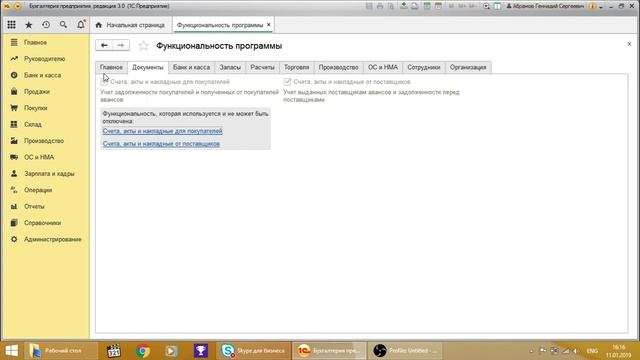Open the system clock in the taskbar
This screenshot has width=640, height=360.
[619, 351]
